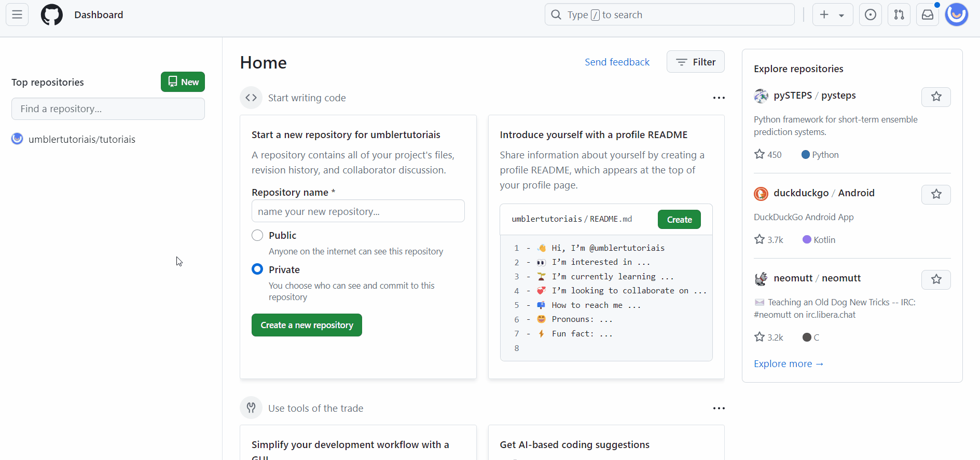Star the neomutt / neomutt repository

click(x=936, y=279)
